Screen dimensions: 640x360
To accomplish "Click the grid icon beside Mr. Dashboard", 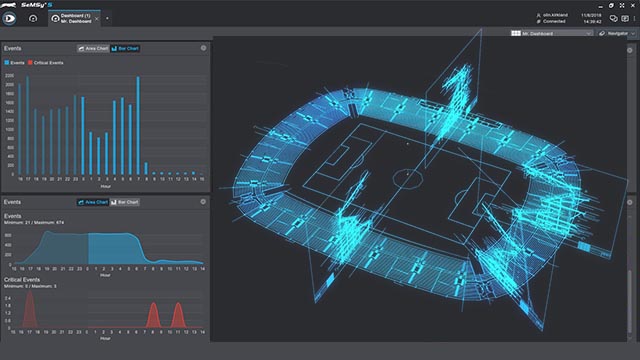I will pos(516,33).
